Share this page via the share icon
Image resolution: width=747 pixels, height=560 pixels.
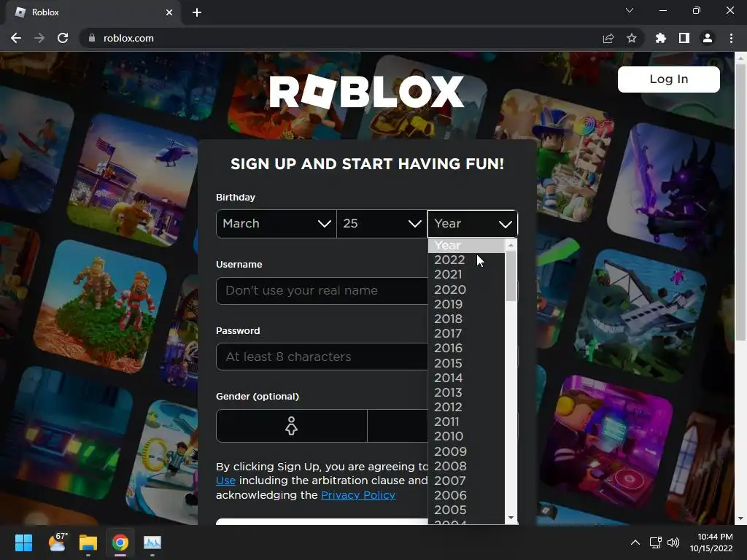pyautogui.click(x=608, y=38)
